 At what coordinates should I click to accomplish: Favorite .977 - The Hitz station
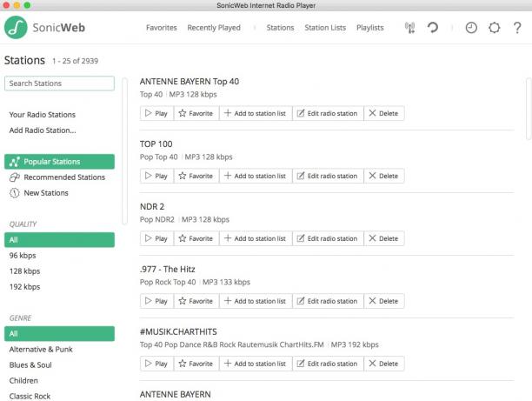click(196, 301)
